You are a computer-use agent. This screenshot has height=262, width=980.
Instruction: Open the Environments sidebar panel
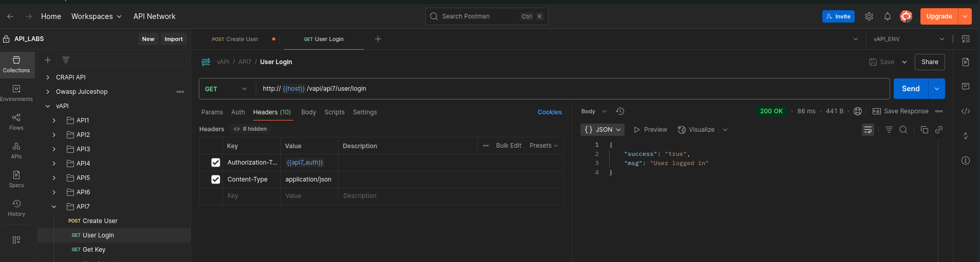[x=16, y=93]
